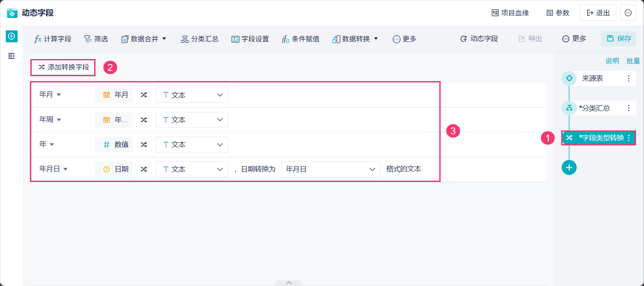Click the 添加转换字段 button
Image resolution: width=644 pixels, height=286 pixels.
[63, 67]
